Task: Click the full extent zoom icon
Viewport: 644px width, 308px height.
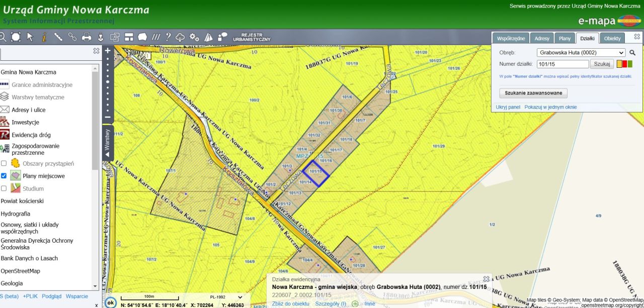Action: [16, 37]
